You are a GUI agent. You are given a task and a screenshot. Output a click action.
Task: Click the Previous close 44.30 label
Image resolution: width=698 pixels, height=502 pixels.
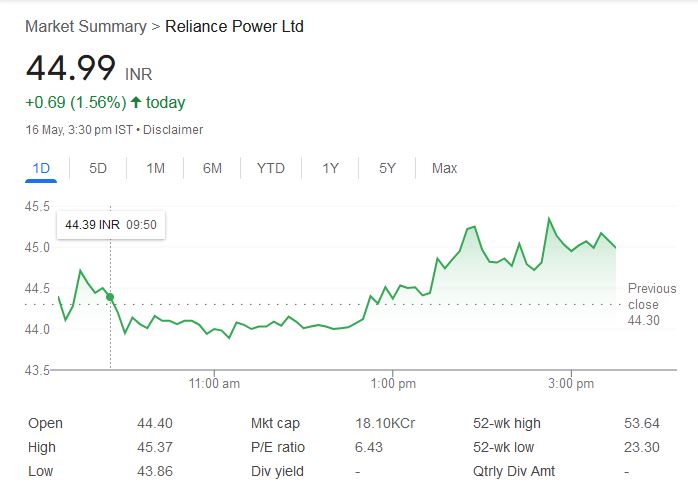pos(652,304)
